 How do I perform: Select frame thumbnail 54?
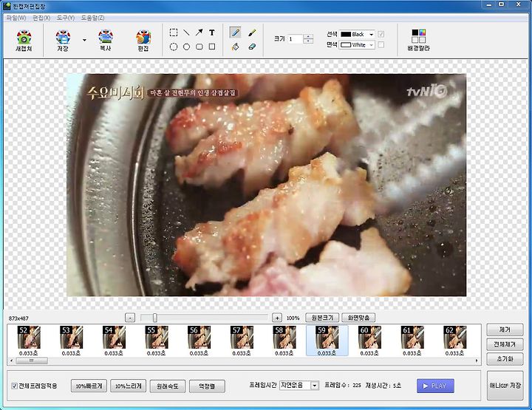pos(114,341)
